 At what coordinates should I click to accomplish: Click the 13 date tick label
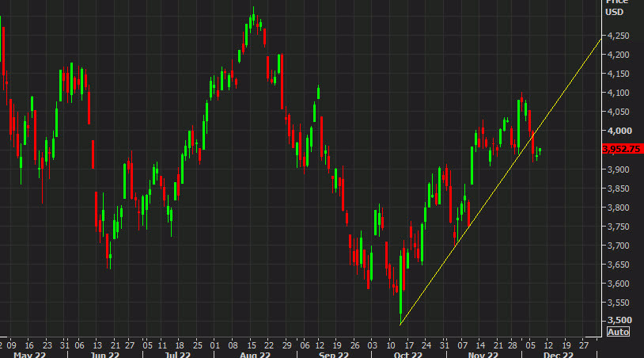pos(97,345)
